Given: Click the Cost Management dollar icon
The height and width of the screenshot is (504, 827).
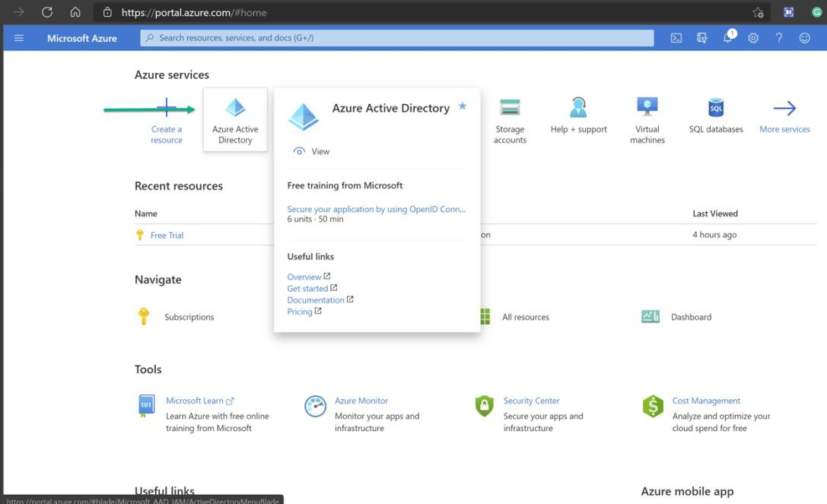Looking at the screenshot, I should click(653, 407).
